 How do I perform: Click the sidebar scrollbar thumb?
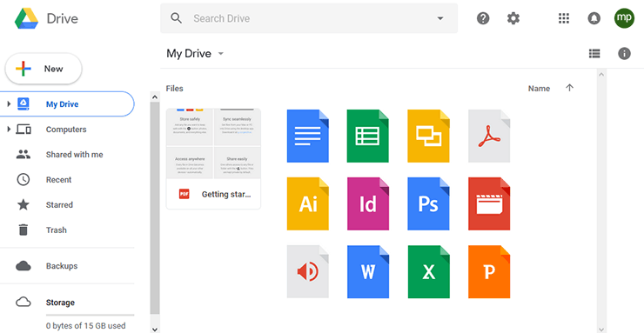pos(154,209)
